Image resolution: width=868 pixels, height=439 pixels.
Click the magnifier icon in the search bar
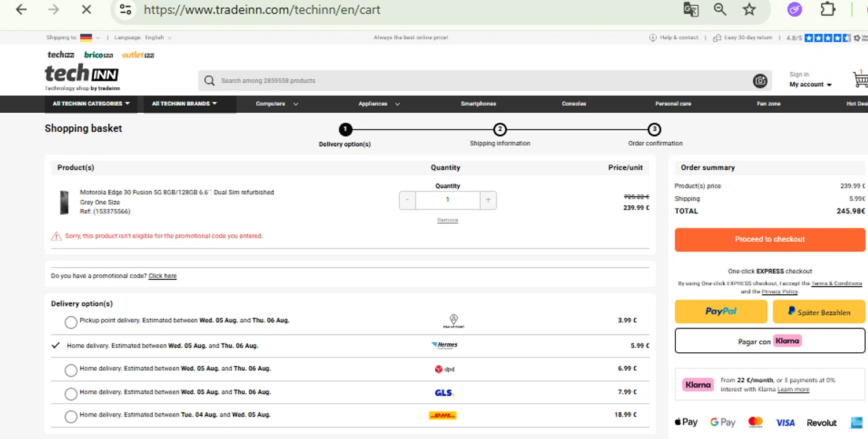[x=209, y=81]
